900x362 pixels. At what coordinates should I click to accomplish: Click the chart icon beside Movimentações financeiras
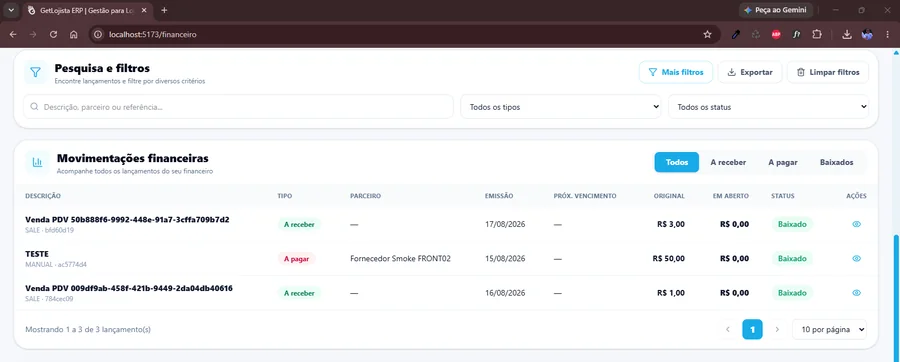(37, 162)
